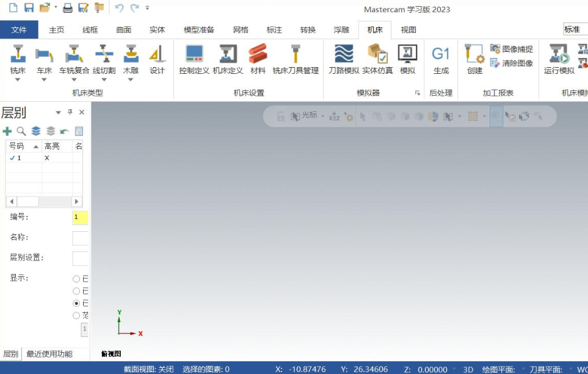
Task: Click the 图像捕捉 image capture button
Action: tap(512, 49)
